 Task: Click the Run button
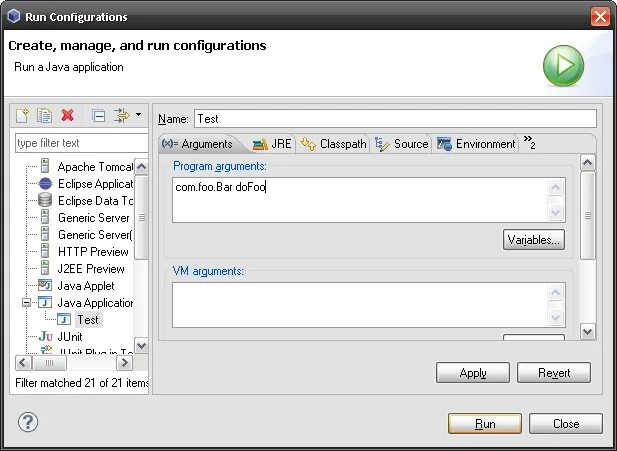pyautogui.click(x=485, y=423)
